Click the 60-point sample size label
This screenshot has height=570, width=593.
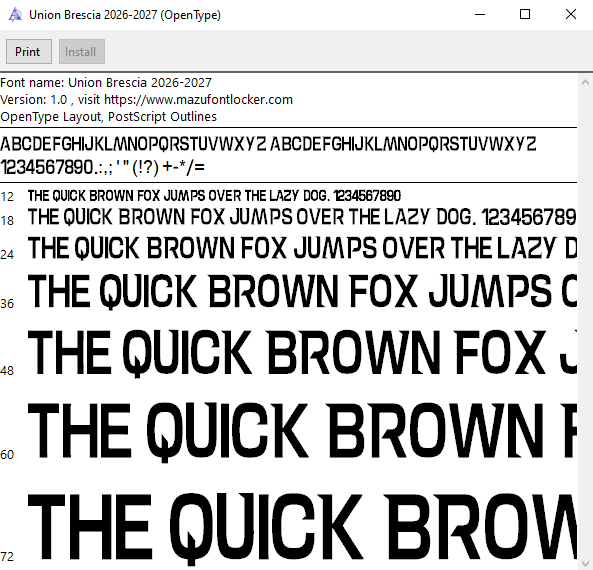[x=7, y=455]
